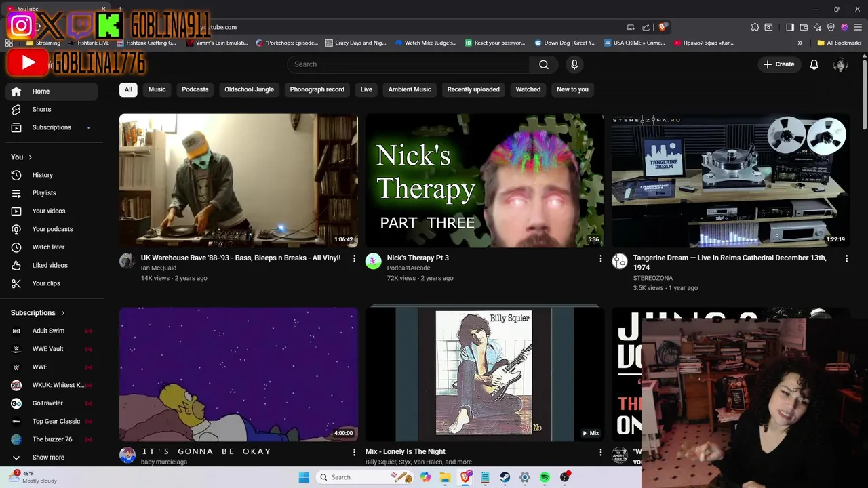Open options menu for UK Warehouse Rave video
The image size is (868, 488).
354,258
